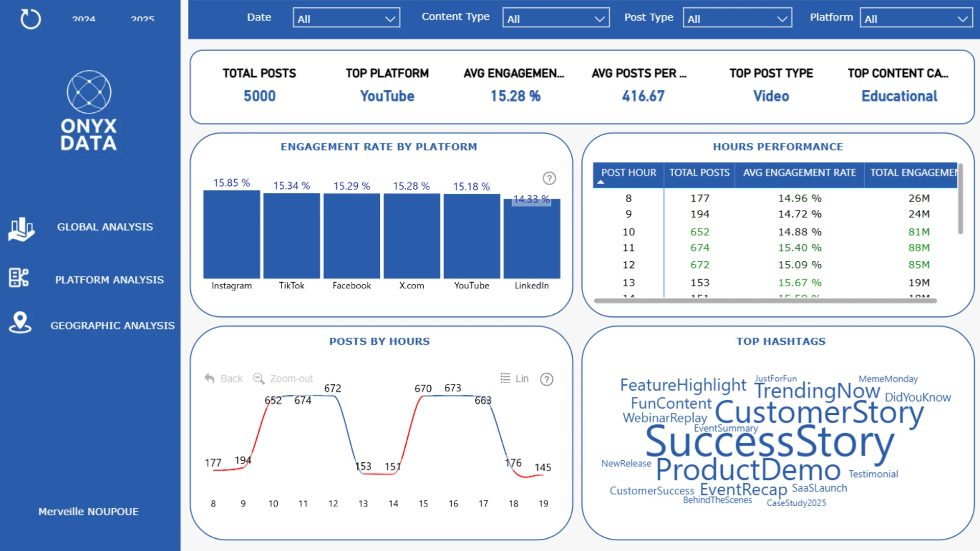Expand the Platform filter dropdown
This screenshot has height=551, width=980.
916,18
